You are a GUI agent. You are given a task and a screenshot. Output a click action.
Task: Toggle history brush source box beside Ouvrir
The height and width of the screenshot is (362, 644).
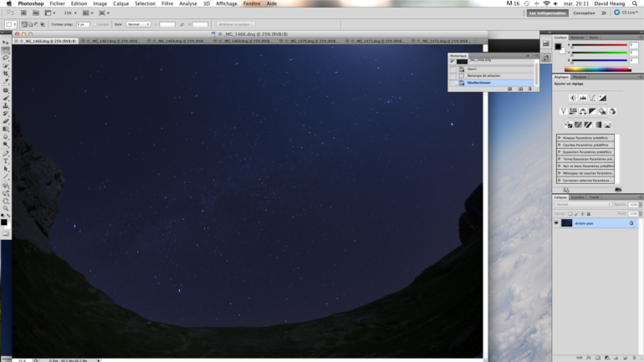pos(452,69)
